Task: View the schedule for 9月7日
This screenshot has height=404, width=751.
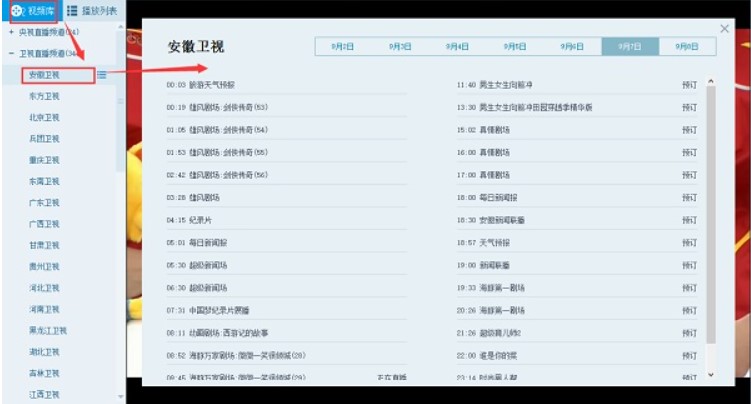Action: pyautogui.click(x=630, y=46)
